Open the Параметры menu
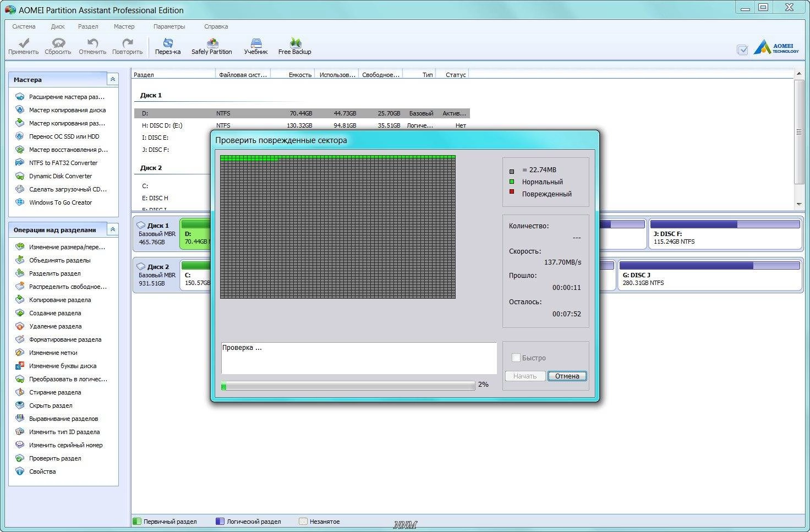 (169, 26)
